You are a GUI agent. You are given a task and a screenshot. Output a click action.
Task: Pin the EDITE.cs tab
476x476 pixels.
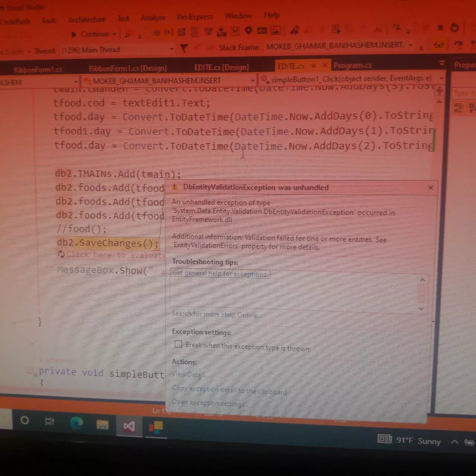point(313,66)
